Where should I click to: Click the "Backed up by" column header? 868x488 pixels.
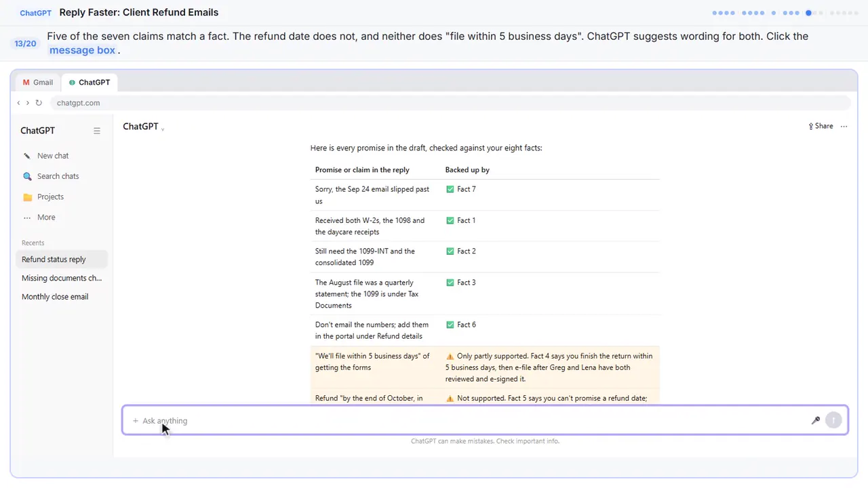(467, 169)
